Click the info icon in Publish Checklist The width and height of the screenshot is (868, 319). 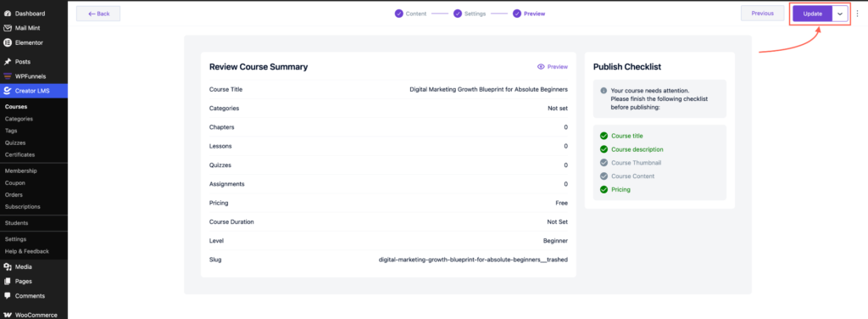point(604,90)
